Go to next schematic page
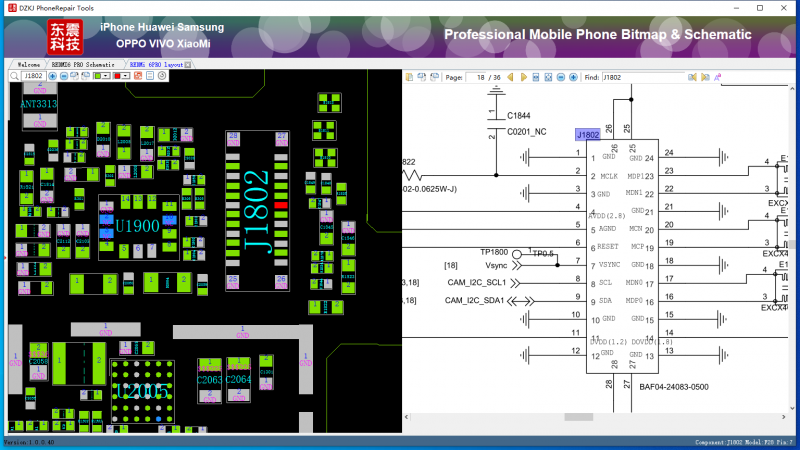800x450 pixels. (523, 77)
